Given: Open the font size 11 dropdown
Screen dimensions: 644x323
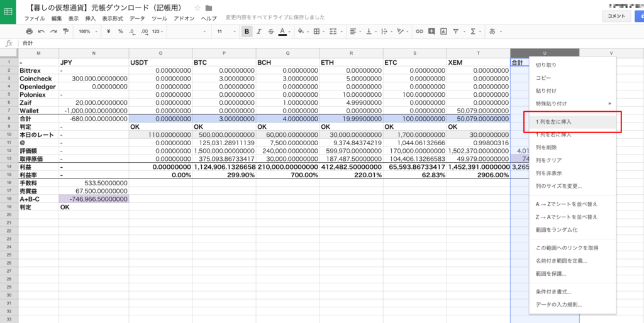Looking at the screenshot, I should tap(226, 31).
